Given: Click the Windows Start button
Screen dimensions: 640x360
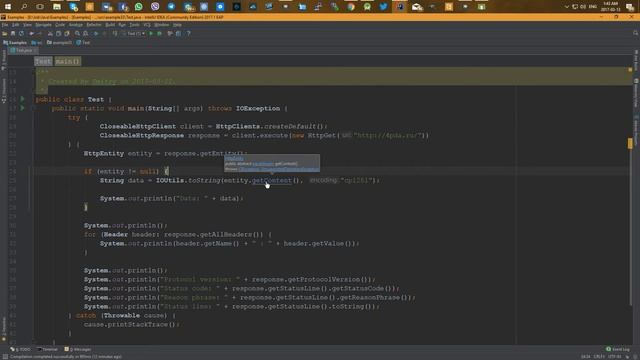Looking at the screenshot, I should pyautogui.click(x=7, y=7).
